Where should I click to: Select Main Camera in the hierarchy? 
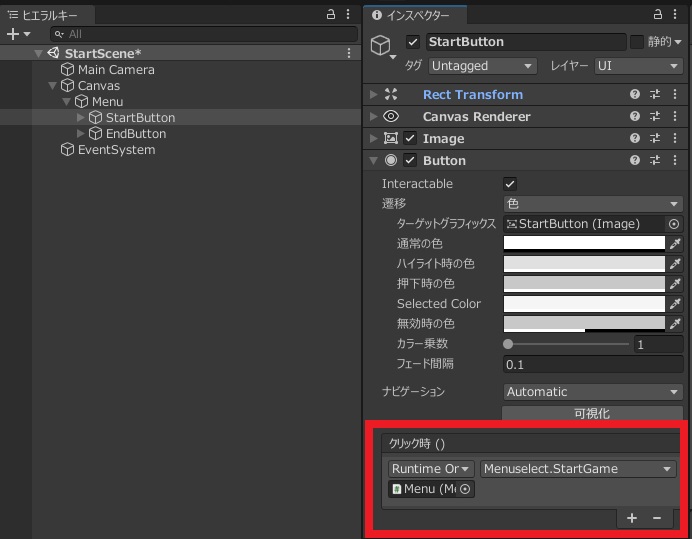(x=116, y=70)
